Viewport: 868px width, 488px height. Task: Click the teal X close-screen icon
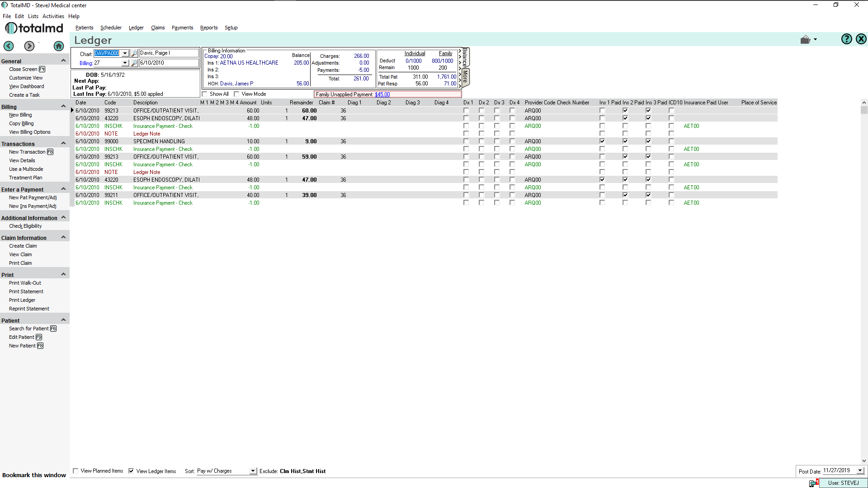861,39
